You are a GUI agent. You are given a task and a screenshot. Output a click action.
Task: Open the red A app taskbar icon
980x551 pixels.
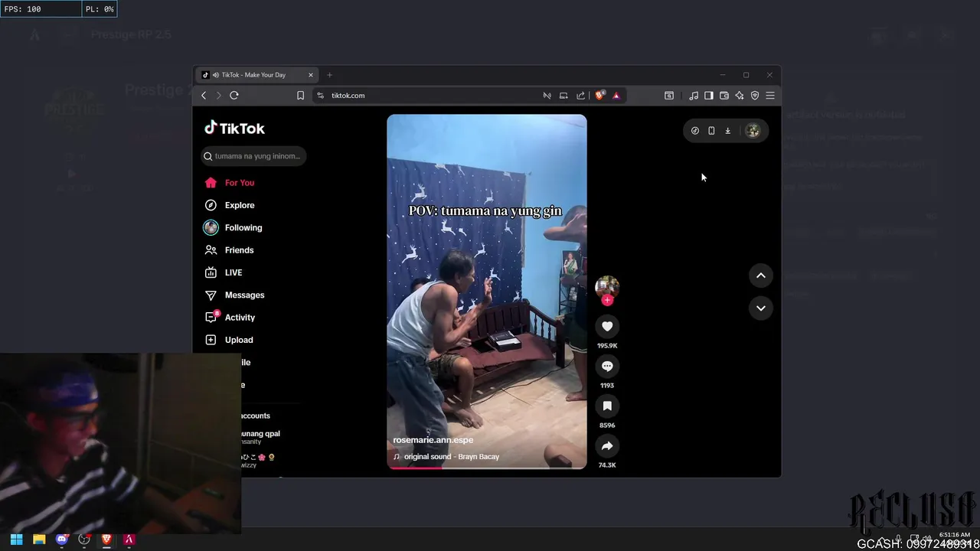(129, 540)
